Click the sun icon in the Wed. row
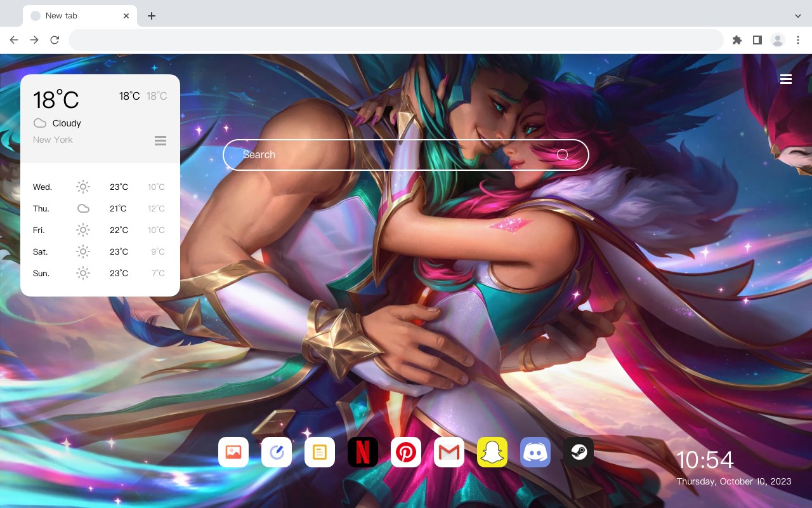 (x=83, y=187)
